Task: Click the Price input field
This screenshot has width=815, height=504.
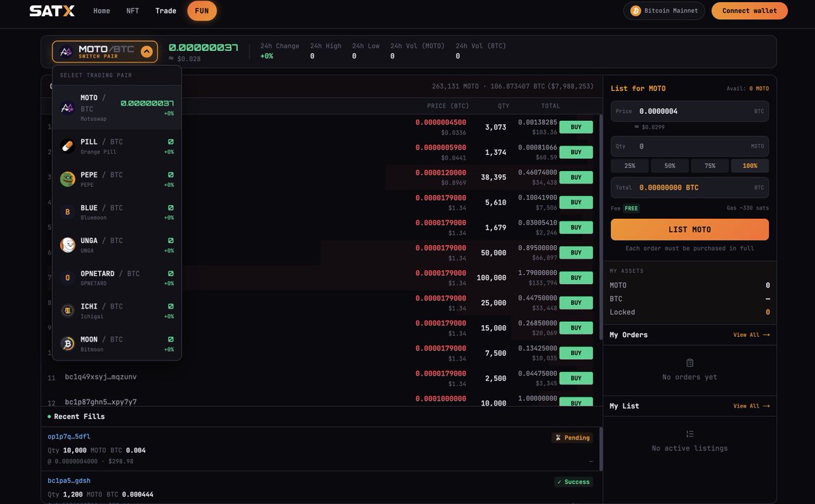Action: (x=689, y=111)
